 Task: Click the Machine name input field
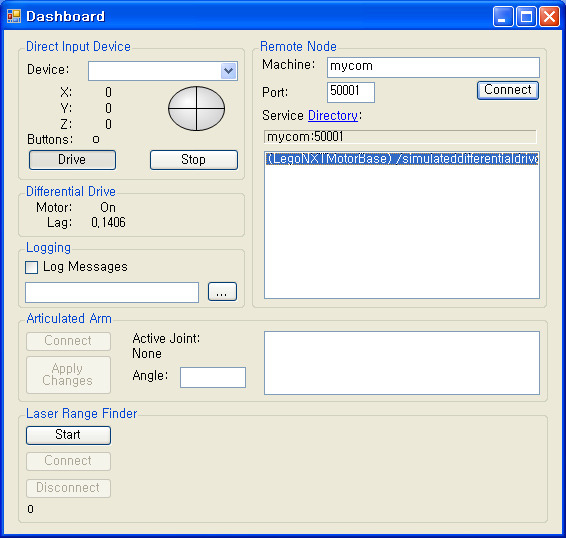point(433,67)
